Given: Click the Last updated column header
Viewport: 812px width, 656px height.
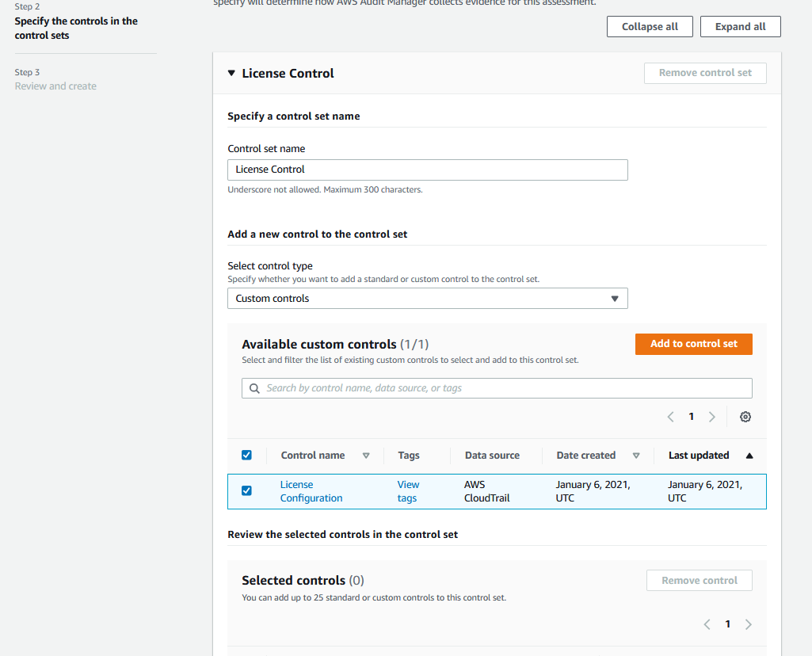Looking at the screenshot, I should coord(699,456).
